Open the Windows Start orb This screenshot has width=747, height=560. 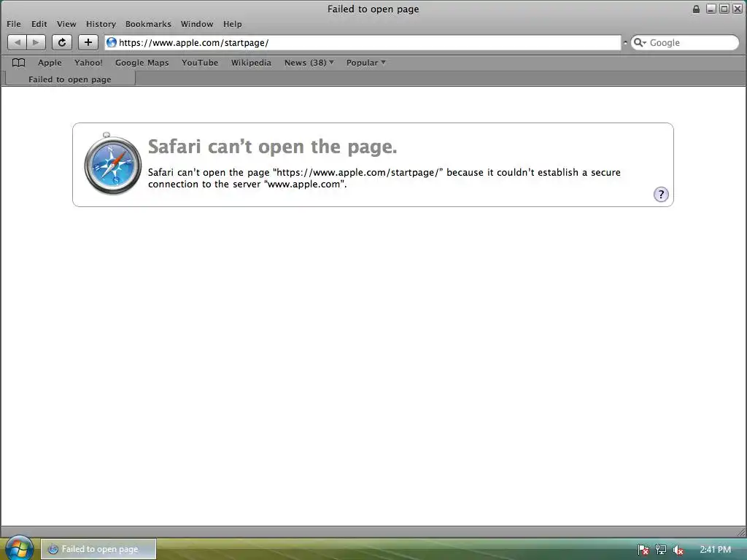tap(20, 548)
